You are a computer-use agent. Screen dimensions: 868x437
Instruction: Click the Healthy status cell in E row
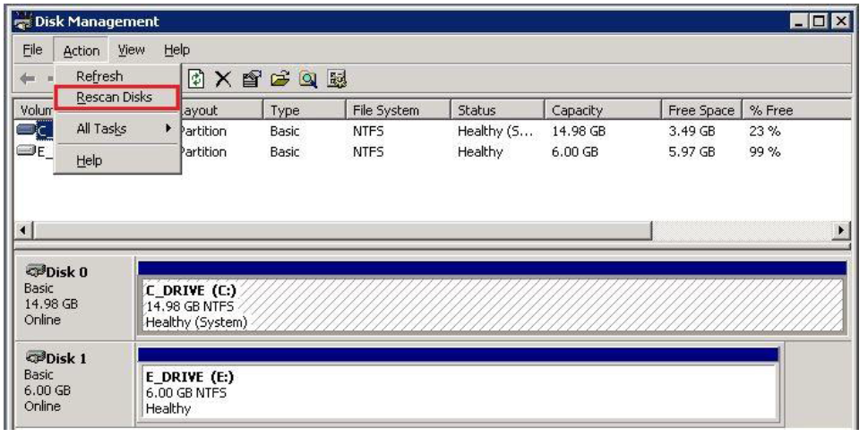[x=480, y=151]
